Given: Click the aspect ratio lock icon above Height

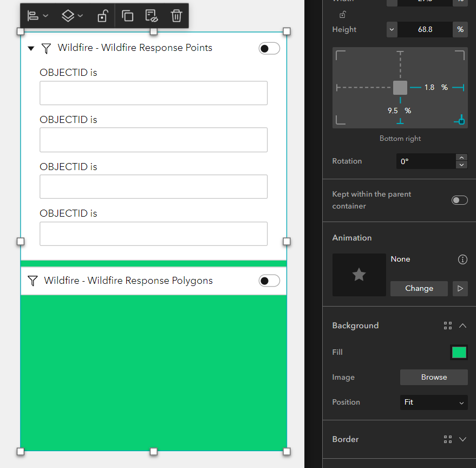Looking at the screenshot, I should (343, 14).
